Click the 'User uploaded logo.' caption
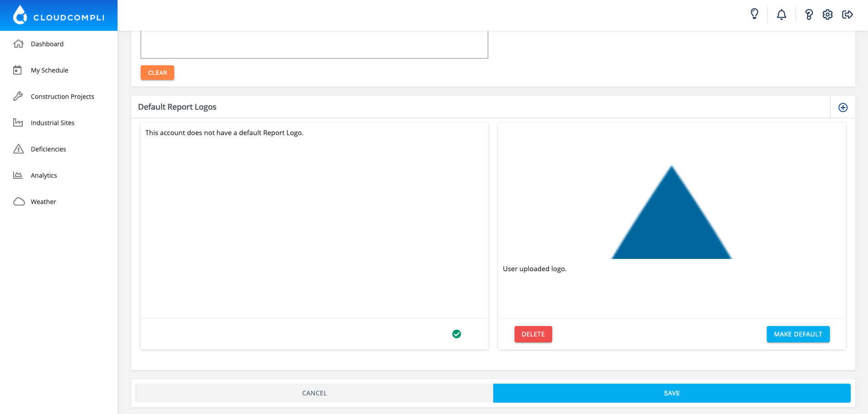This screenshot has width=868, height=414. pyautogui.click(x=535, y=269)
